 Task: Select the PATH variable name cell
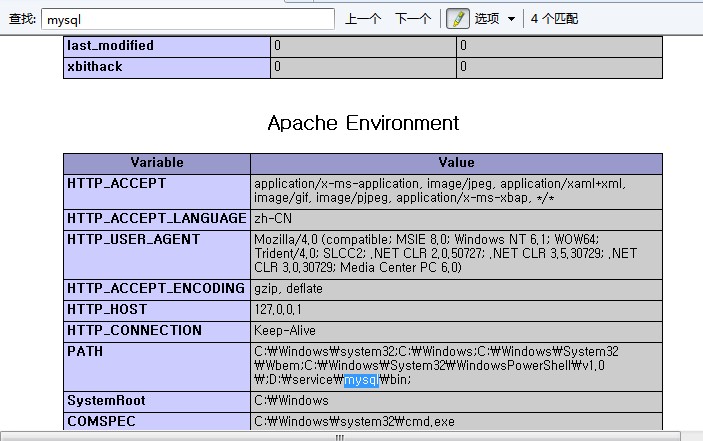click(85, 352)
